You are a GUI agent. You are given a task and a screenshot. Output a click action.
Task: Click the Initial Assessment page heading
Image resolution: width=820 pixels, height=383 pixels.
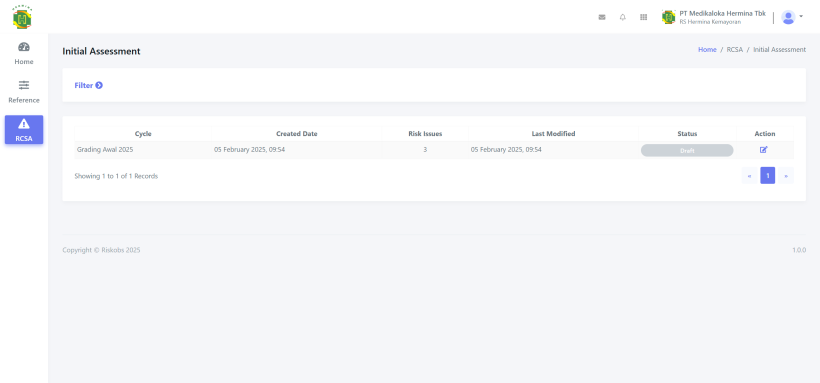coord(101,51)
